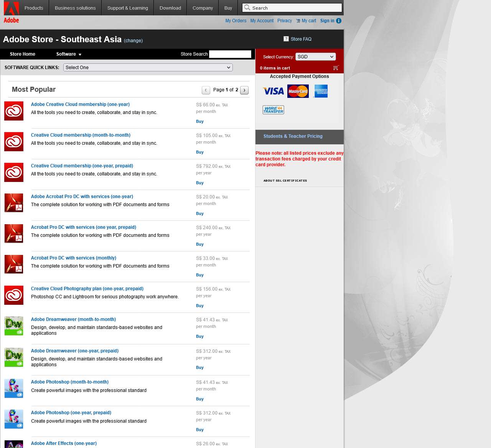491x448 pixels.
Task: Open the Select Currency SGD dropdown
Action: 316,56
